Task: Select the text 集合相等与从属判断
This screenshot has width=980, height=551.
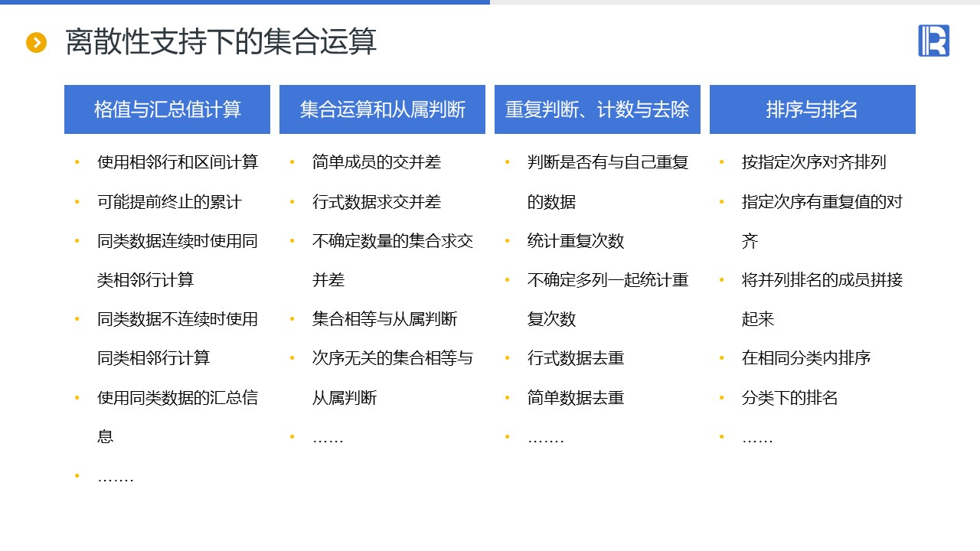Action: coord(384,319)
